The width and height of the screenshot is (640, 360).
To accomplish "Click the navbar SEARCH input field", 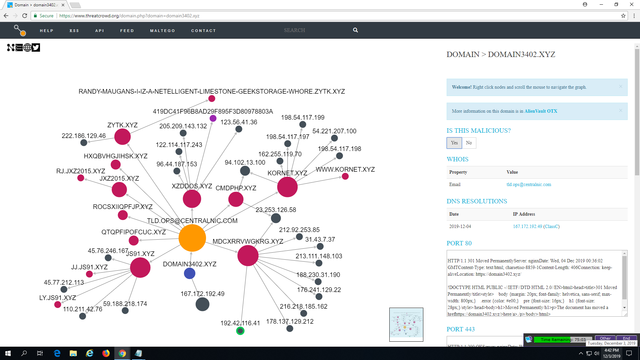I will point(314,30).
